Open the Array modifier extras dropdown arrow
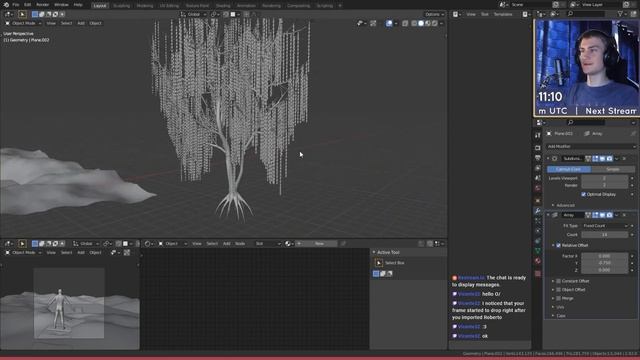Viewport: 640px width, 360px height. (617, 215)
